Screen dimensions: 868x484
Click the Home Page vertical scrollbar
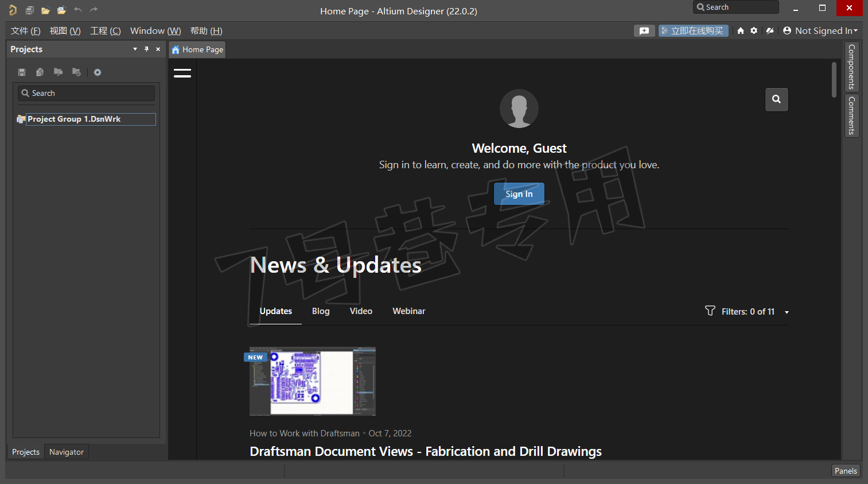(x=834, y=80)
